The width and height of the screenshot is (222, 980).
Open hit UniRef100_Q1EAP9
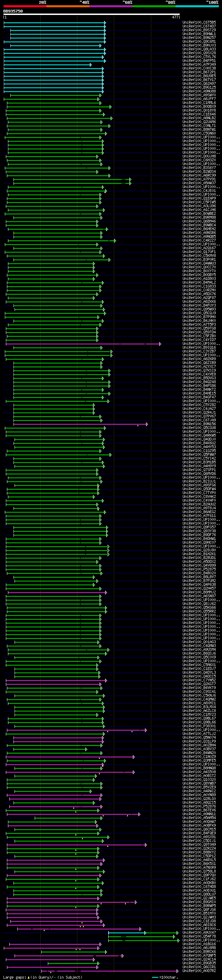pyautogui.click(x=199, y=198)
